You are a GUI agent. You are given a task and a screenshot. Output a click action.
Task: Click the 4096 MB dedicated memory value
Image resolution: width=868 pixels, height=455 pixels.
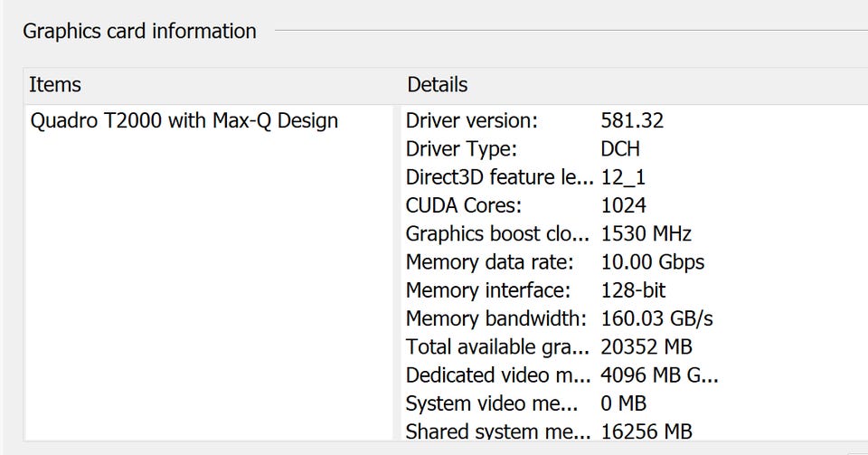(658, 375)
